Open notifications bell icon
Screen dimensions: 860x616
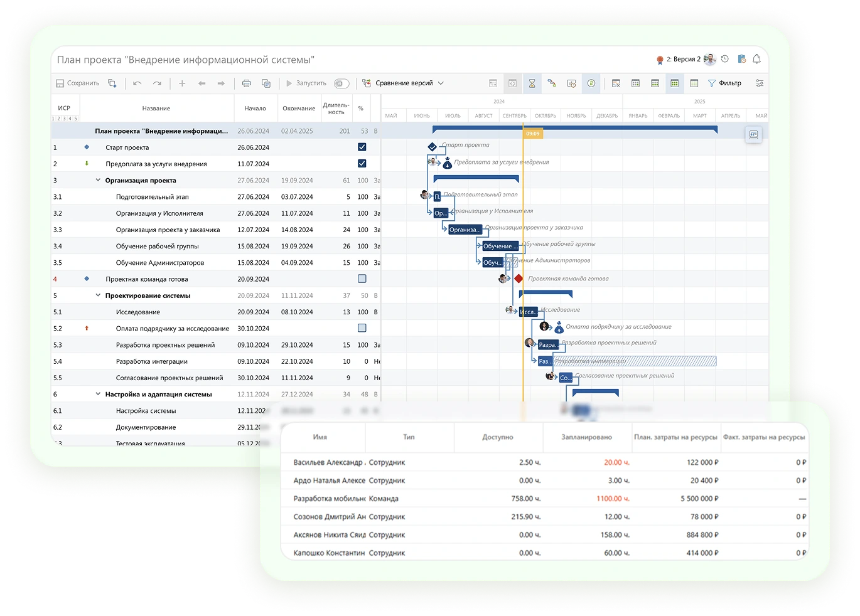click(756, 59)
